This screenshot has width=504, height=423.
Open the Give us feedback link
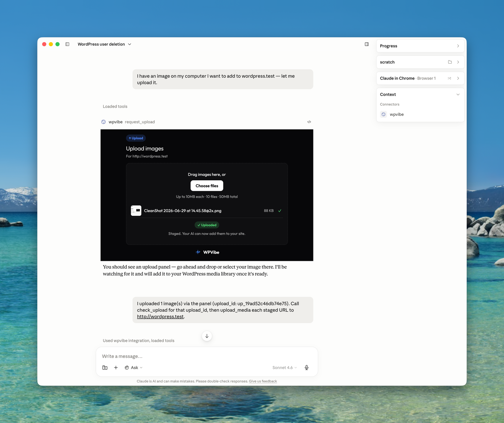(x=263, y=381)
